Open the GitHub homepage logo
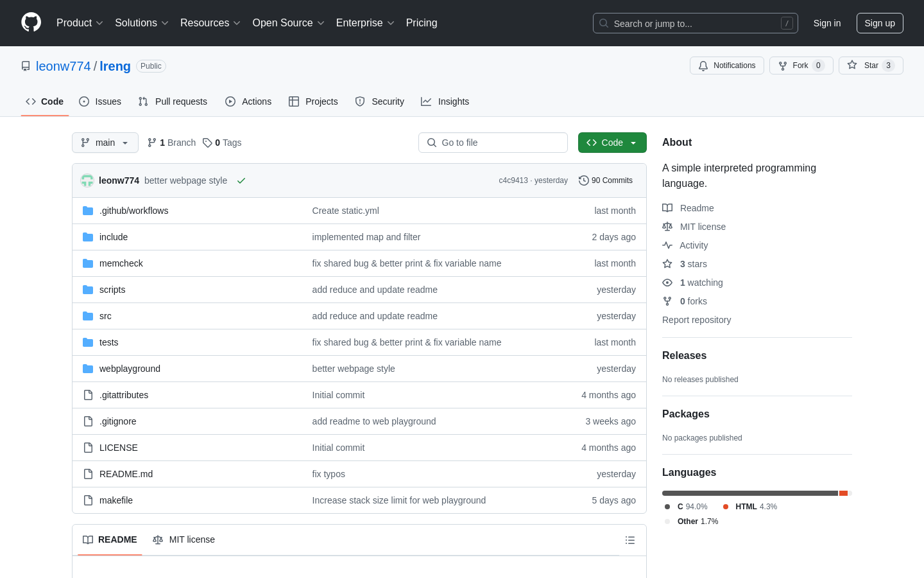 point(31,22)
